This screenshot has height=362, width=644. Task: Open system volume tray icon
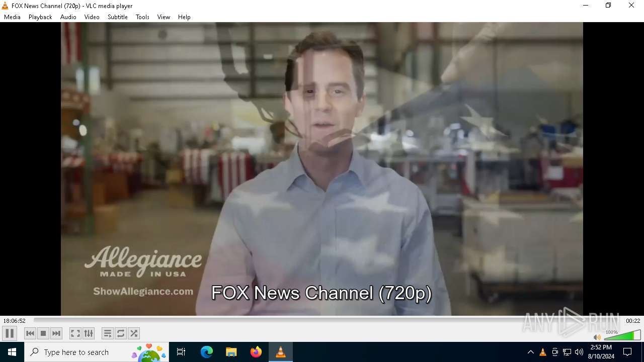pos(579,352)
